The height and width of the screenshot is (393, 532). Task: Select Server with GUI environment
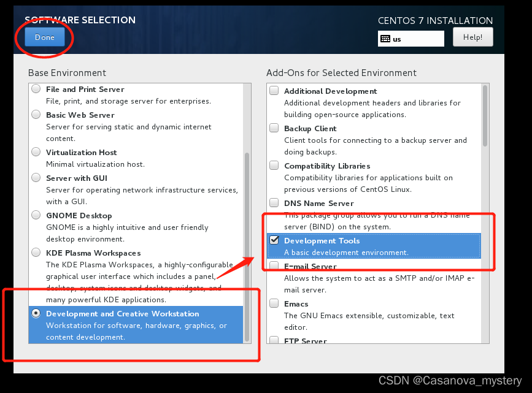click(36, 177)
